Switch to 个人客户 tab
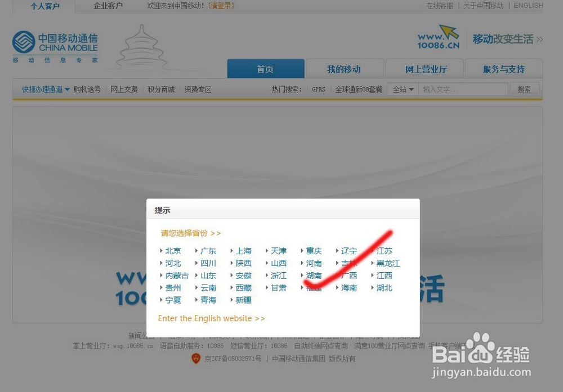Viewport: 563px width, 392px height. [x=45, y=6]
